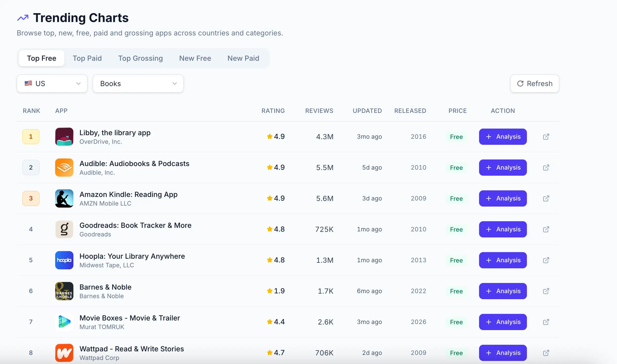Open the Audible app icon

click(x=64, y=168)
